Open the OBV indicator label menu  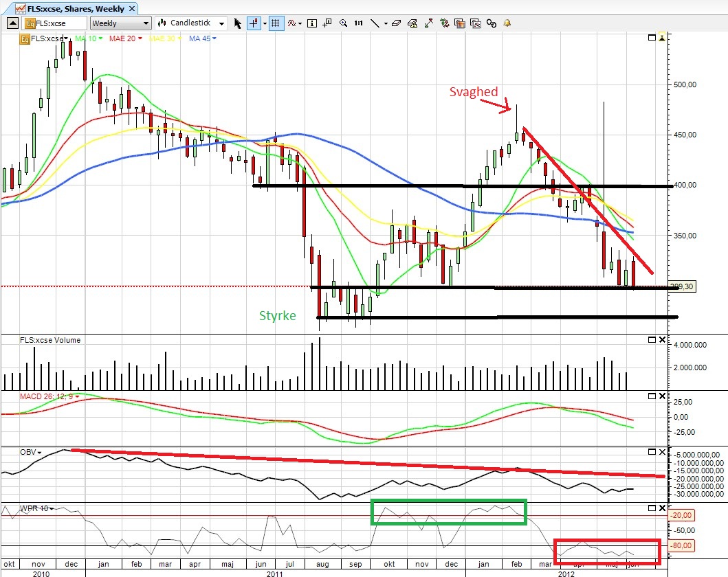pos(31,452)
